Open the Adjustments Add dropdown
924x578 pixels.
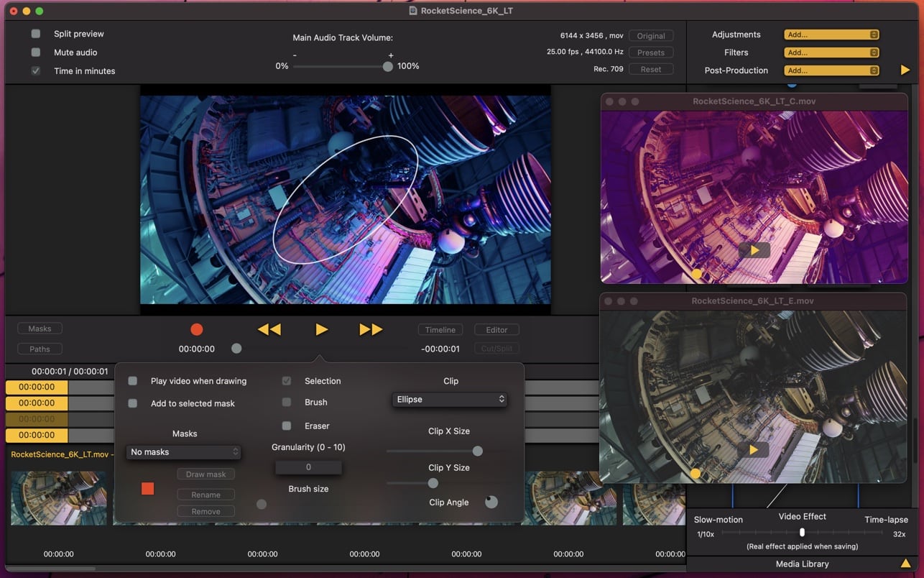point(831,35)
